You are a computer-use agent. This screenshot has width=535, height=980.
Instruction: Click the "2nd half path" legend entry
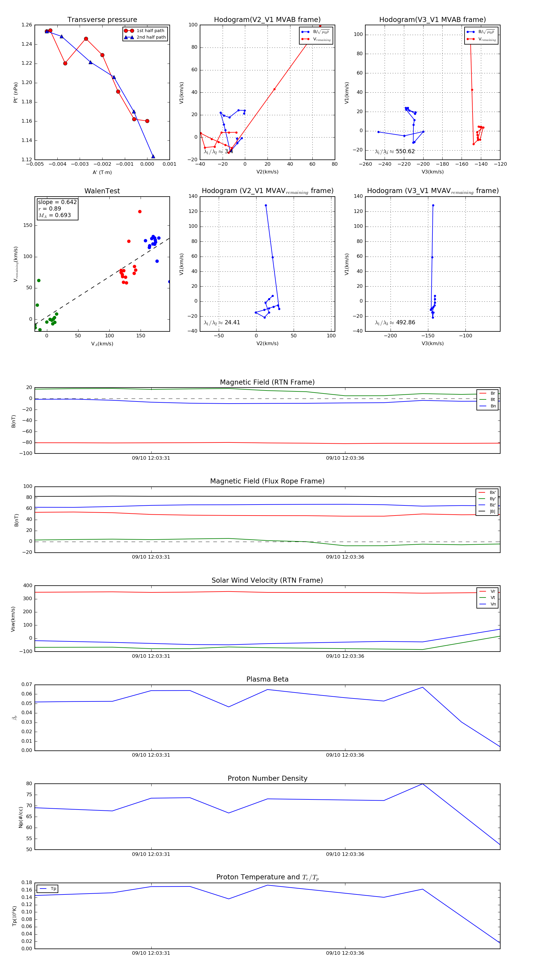pyautogui.click(x=145, y=37)
